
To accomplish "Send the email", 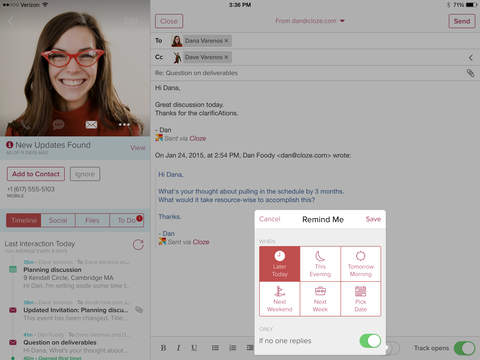I will click(x=462, y=21).
